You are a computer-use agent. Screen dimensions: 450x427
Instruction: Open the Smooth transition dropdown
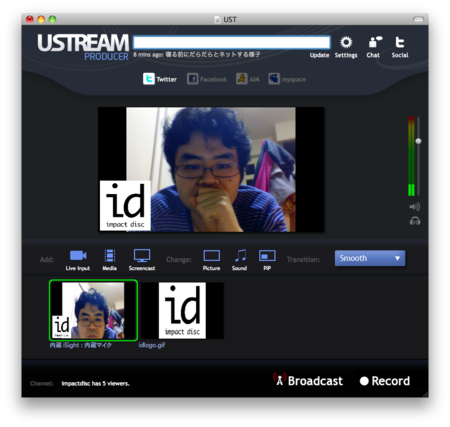pyautogui.click(x=370, y=258)
